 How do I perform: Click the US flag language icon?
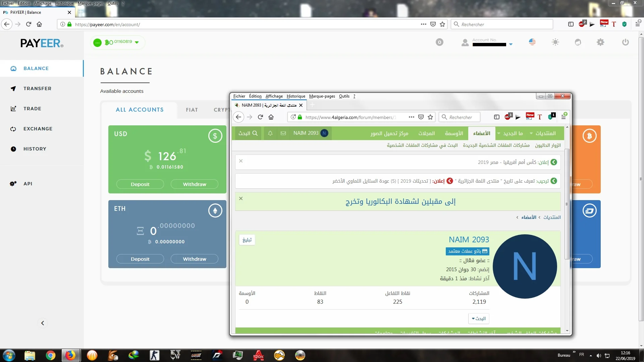[x=532, y=42]
